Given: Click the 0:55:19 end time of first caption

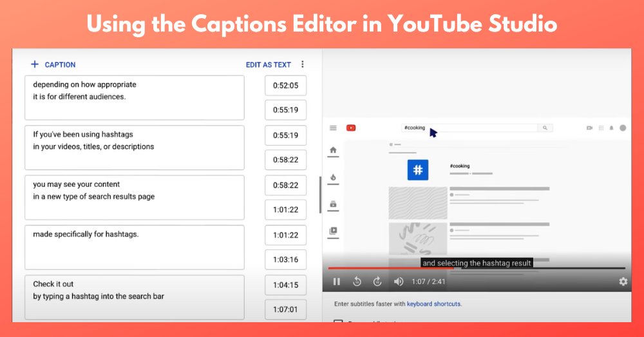Looking at the screenshot, I should click(x=285, y=110).
